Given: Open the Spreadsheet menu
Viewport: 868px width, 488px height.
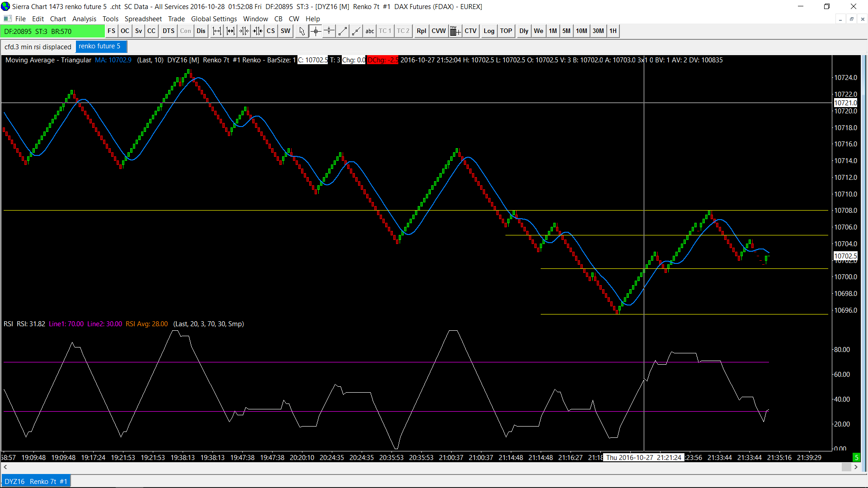Looking at the screenshot, I should [x=143, y=19].
